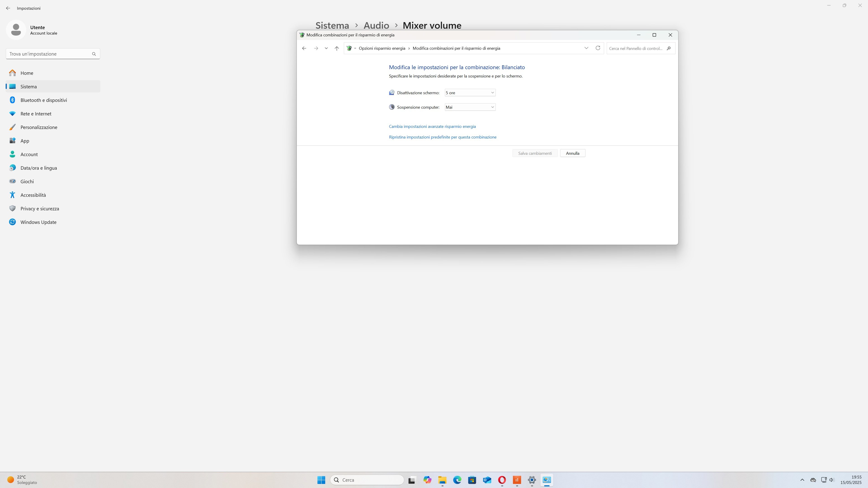Open Windows Update settings
This screenshot has width=868, height=488.
coord(53,222)
